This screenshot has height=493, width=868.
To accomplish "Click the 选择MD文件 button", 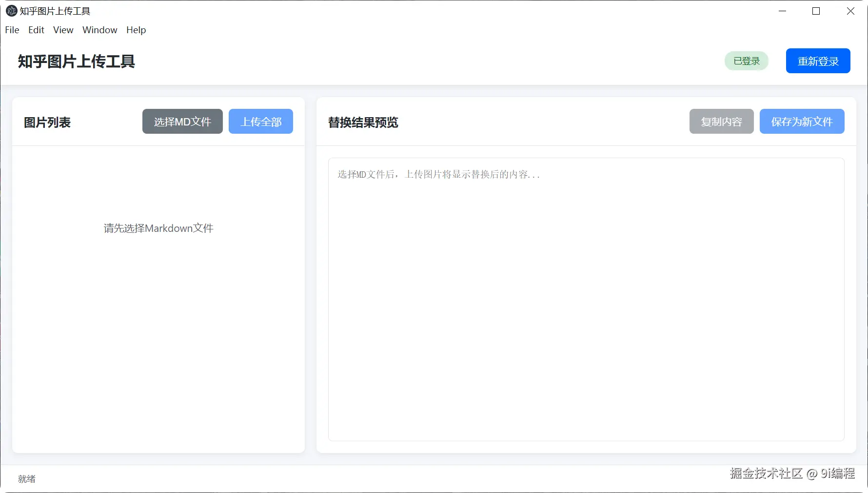I will coord(182,122).
